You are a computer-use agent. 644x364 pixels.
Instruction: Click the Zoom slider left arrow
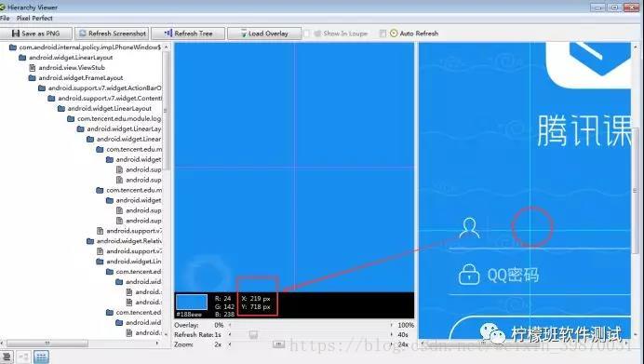230,344
